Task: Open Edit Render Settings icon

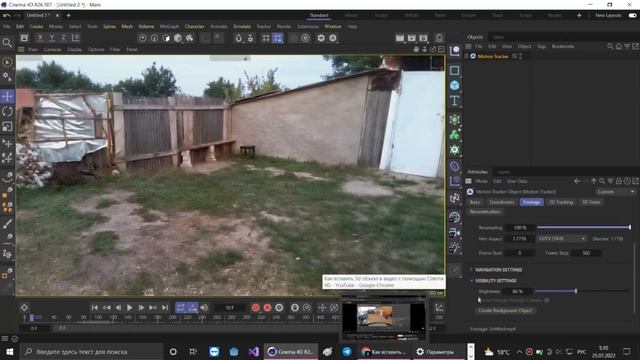Action: pos(423,38)
